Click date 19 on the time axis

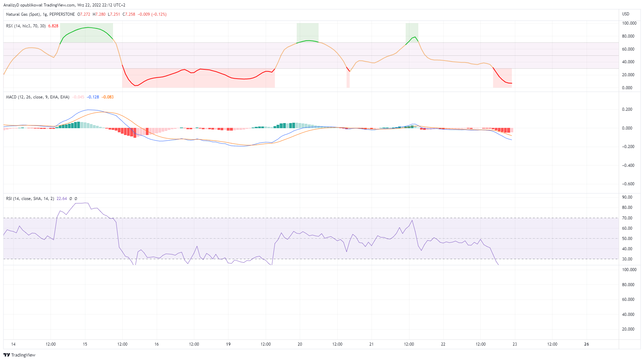tap(228, 344)
